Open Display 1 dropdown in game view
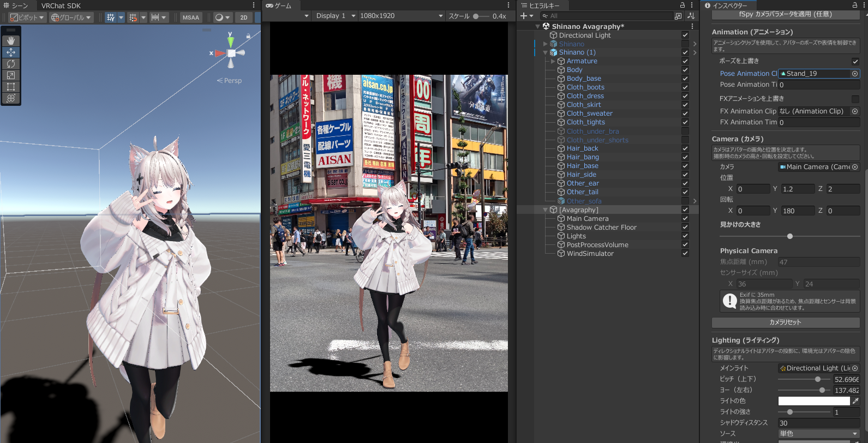The image size is (868, 443). (335, 16)
